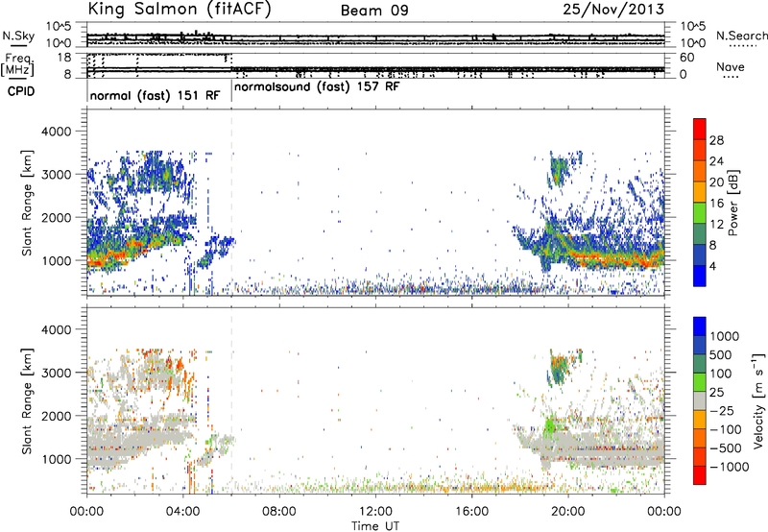The width and height of the screenshot is (768, 532).
Task: Select the 'Freq. [MHz]' axis label
Action: [19, 64]
